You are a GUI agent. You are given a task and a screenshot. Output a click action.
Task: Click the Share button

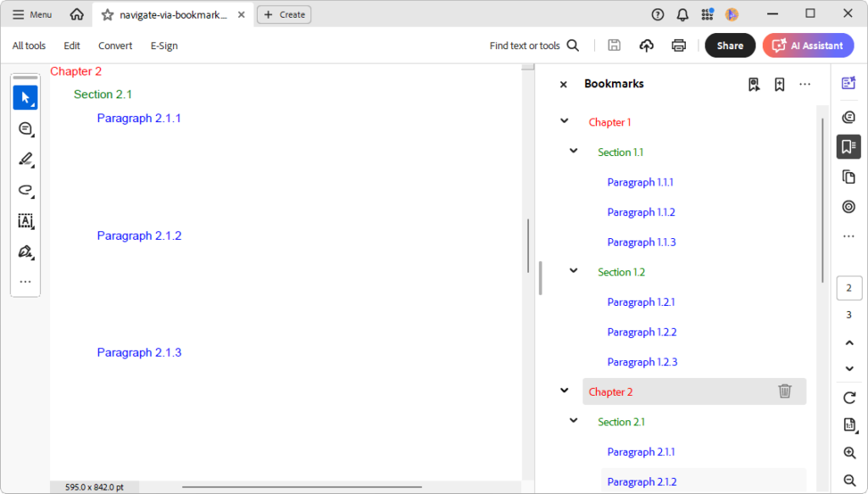pyautogui.click(x=730, y=45)
